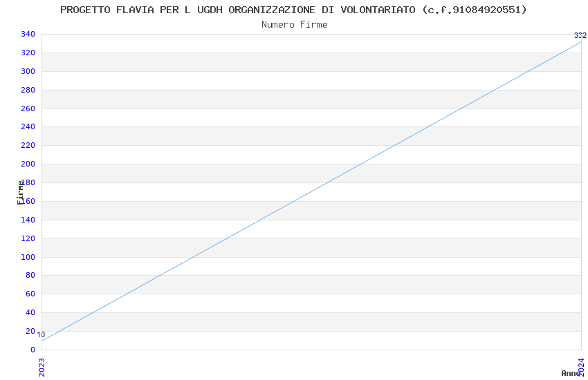Viewport: 588px width, 380px height.
Task: Click the 80 y-axis tick label
Action: pos(30,275)
